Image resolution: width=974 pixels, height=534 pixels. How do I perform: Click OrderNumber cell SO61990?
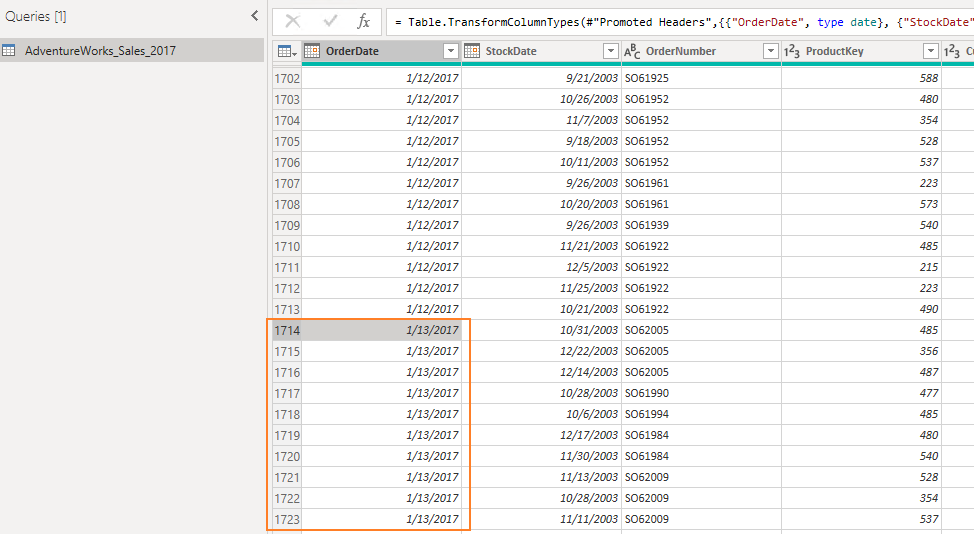701,393
